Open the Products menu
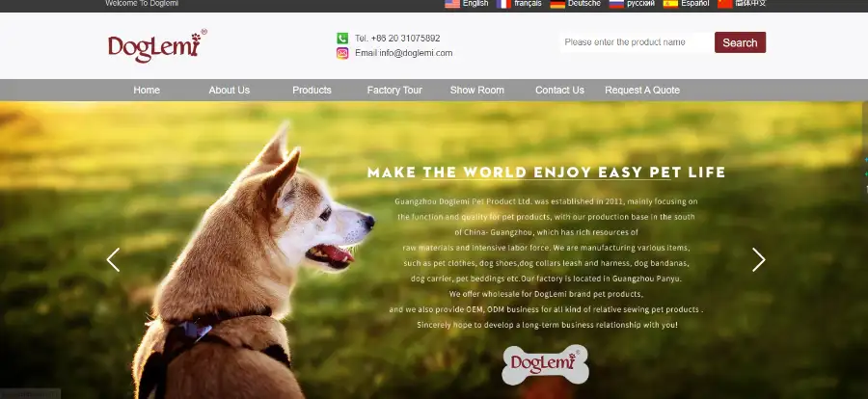 click(x=312, y=91)
